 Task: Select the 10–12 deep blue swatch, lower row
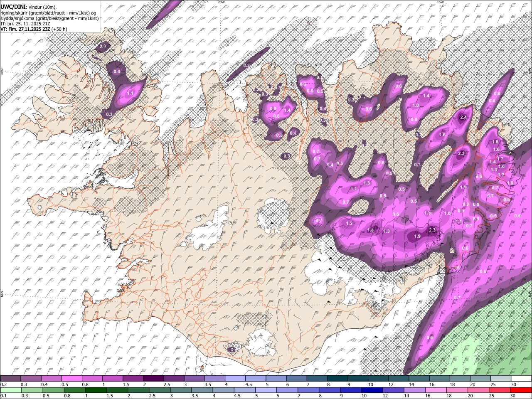[372, 390]
